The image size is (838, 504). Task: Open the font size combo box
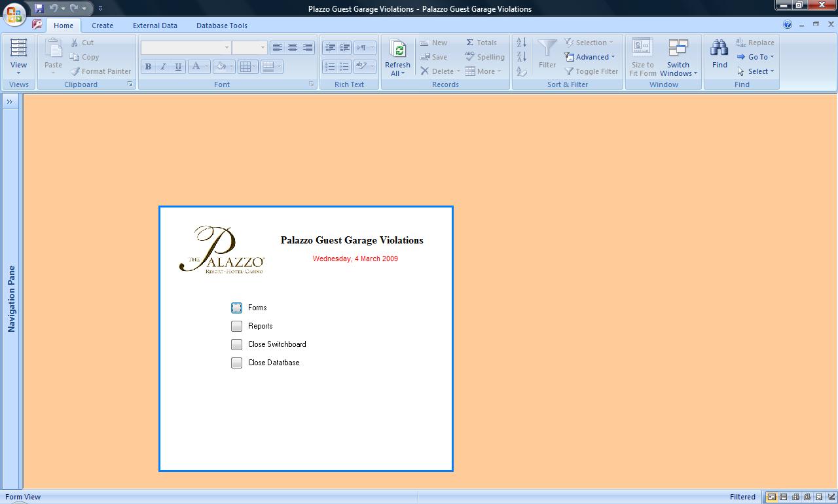[249, 47]
